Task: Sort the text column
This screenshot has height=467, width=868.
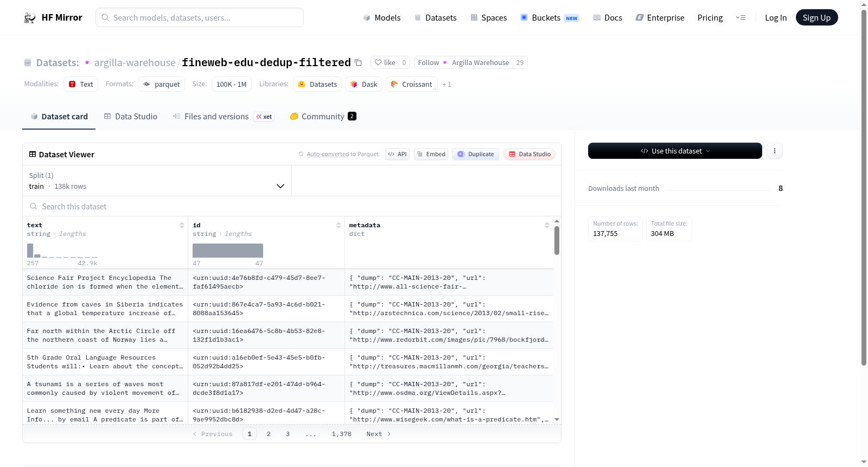Action: 182,225
